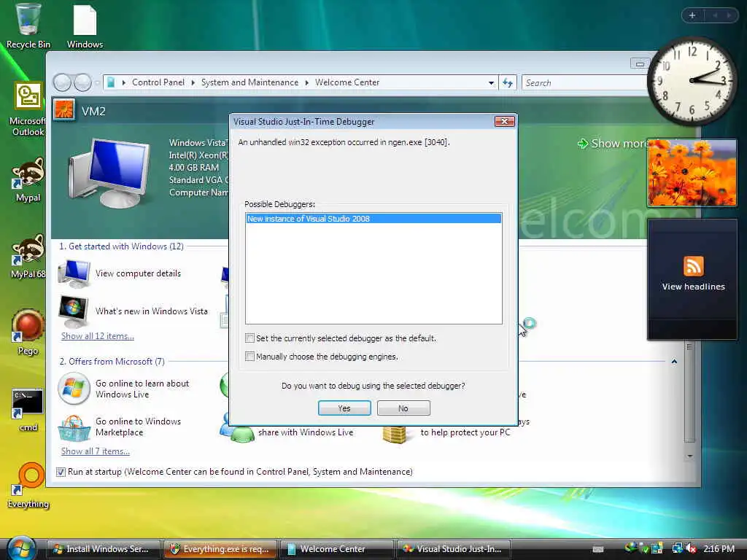Click the Show more details arrow icon
747x560 pixels.
tap(582, 144)
